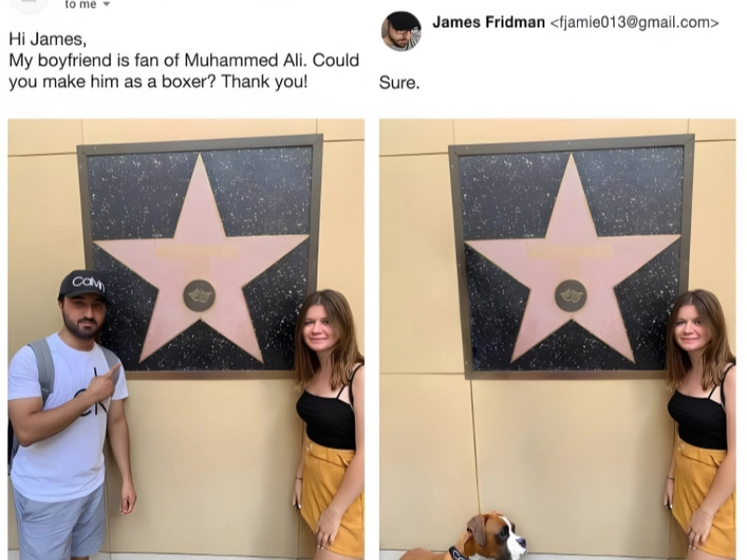Select the "Sure." reply text
747x560 pixels.
[400, 83]
